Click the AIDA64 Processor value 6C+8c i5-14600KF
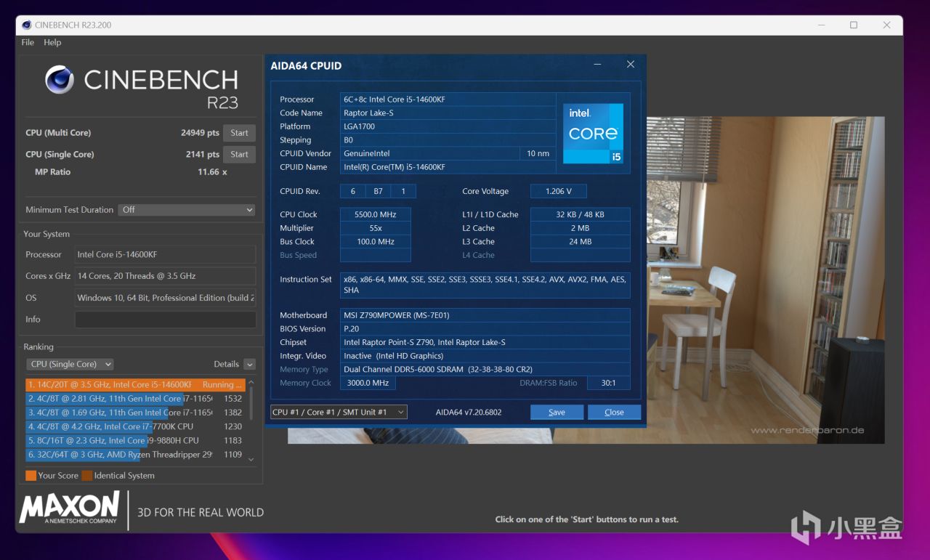 coord(448,100)
